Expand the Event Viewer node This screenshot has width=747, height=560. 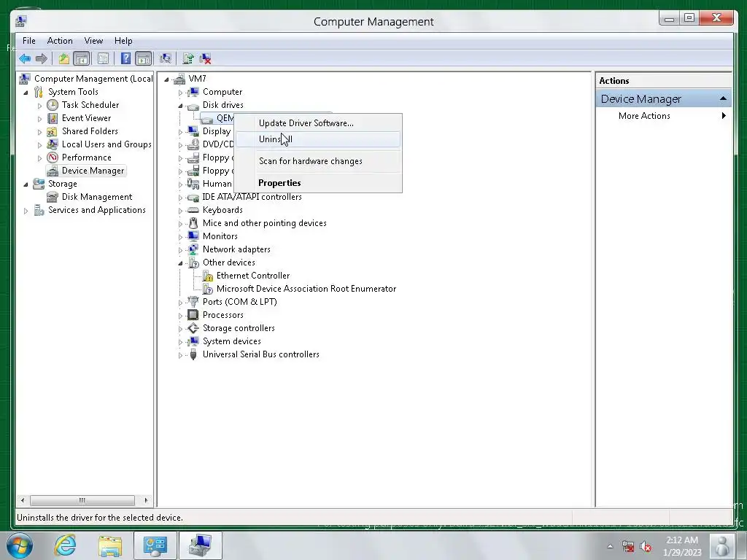click(x=39, y=119)
